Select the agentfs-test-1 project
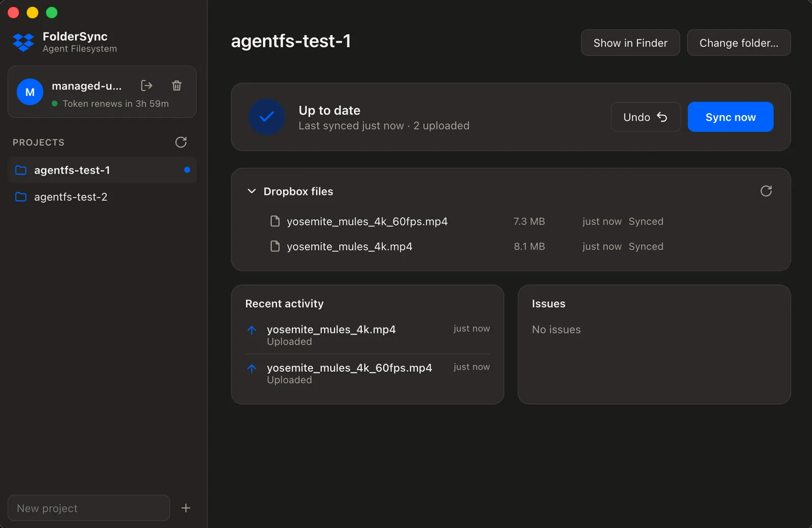 pos(102,170)
